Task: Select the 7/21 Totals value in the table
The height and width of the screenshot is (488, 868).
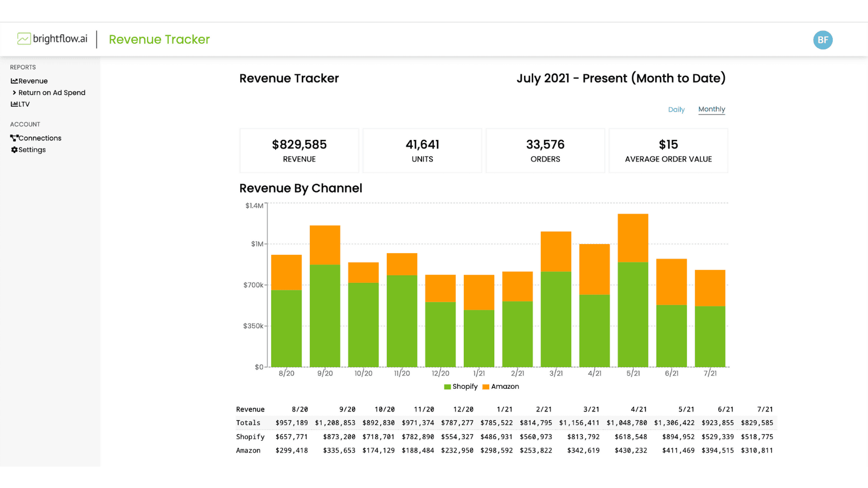Action: coord(757,422)
